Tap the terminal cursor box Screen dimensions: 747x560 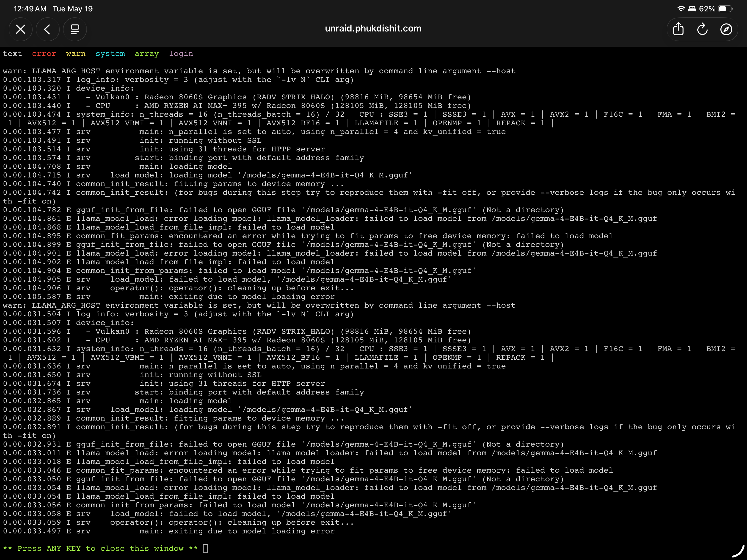pos(205,549)
